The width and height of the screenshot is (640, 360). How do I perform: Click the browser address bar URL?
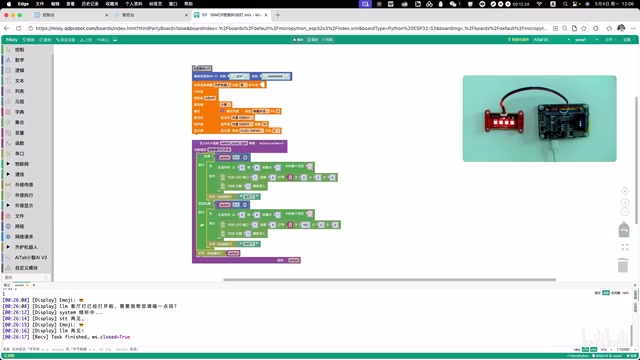[x=291, y=28]
